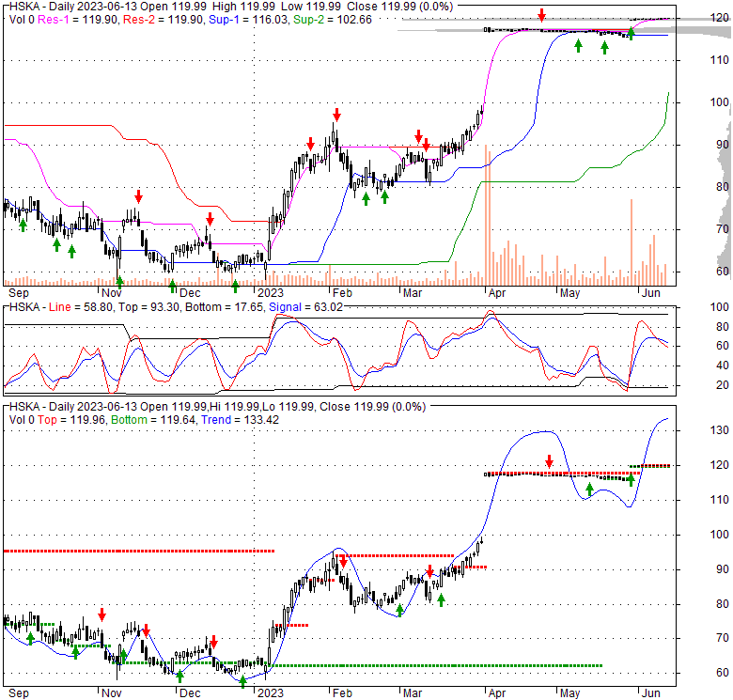Click the Sup-2 = 102.66 legend label
This screenshot has width=733, height=700.
point(333,20)
